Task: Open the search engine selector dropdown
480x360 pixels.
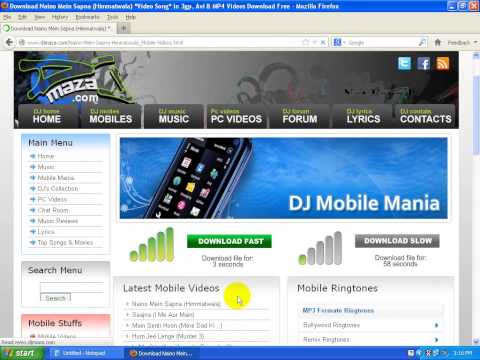Action: click(x=339, y=42)
